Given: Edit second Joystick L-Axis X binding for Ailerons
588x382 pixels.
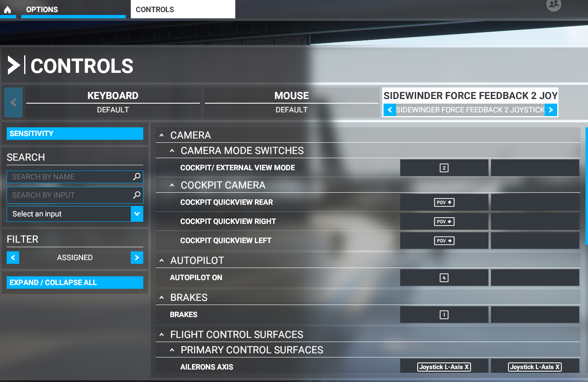Looking at the screenshot, I should pyautogui.click(x=535, y=367).
